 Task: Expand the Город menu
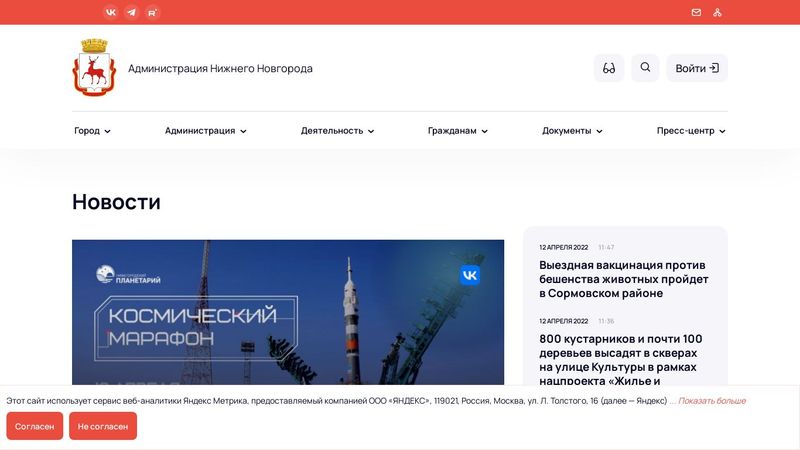(92, 131)
